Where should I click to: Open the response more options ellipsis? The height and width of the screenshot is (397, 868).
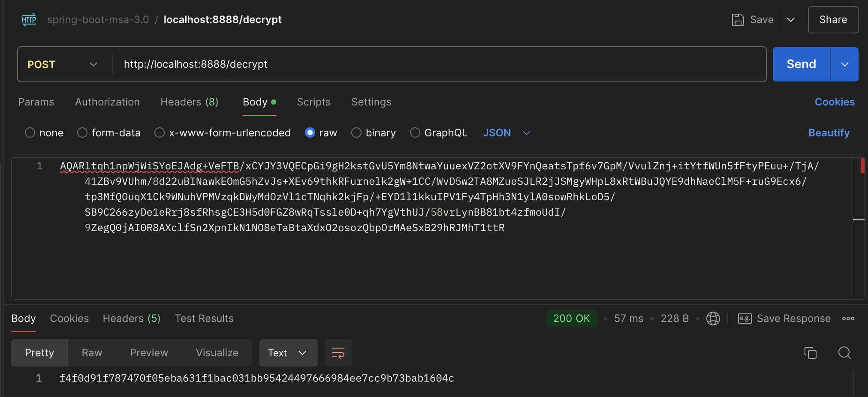848,319
